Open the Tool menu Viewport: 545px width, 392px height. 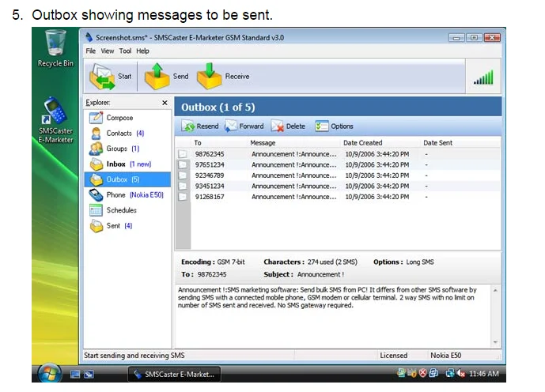(125, 51)
